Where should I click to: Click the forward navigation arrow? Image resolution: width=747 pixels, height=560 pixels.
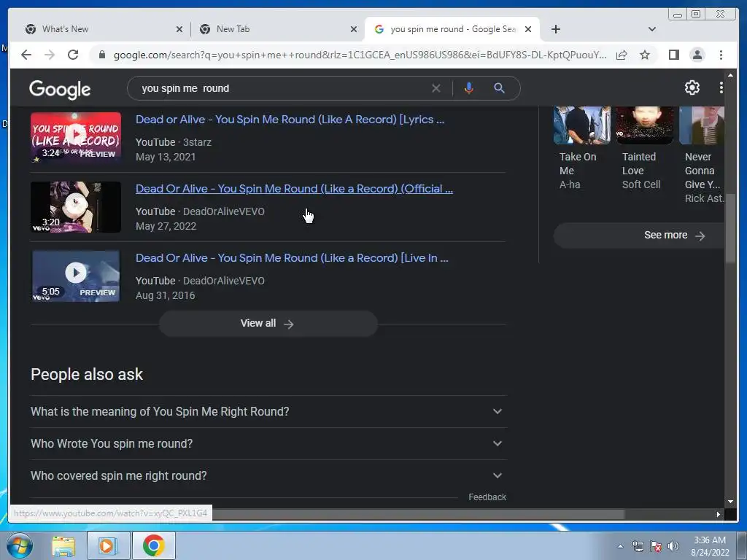[50, 55]
